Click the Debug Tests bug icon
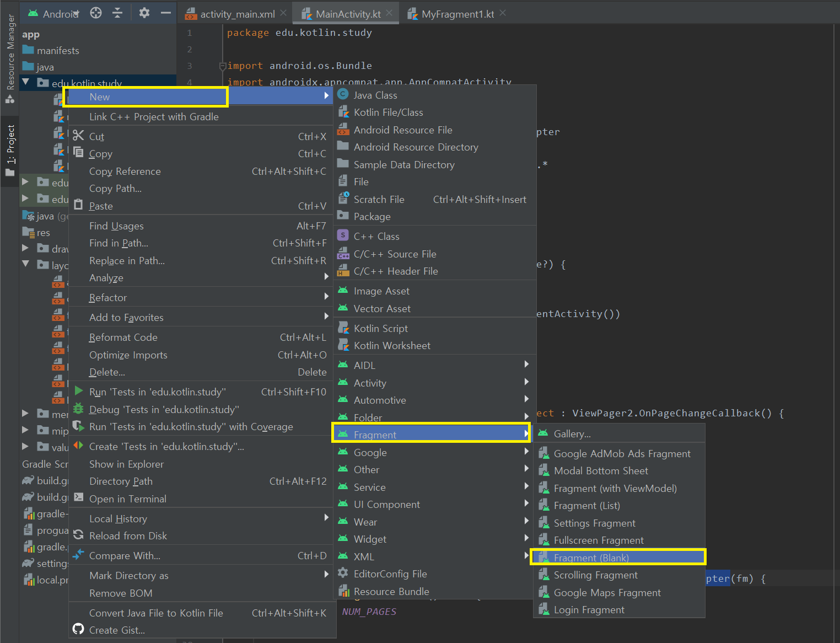The image size is (840, 643). click(x=79, y=409)
